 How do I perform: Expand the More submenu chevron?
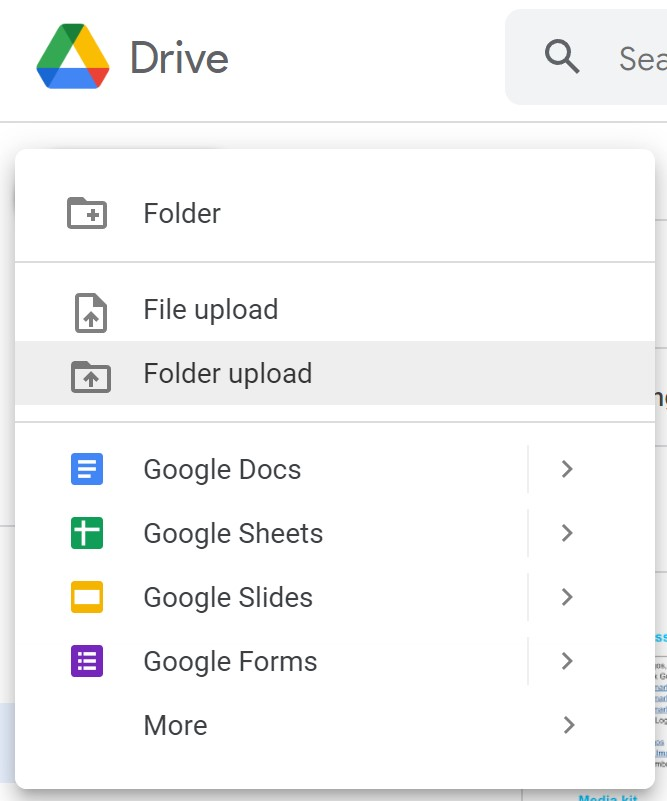click(x=568, y=725)
